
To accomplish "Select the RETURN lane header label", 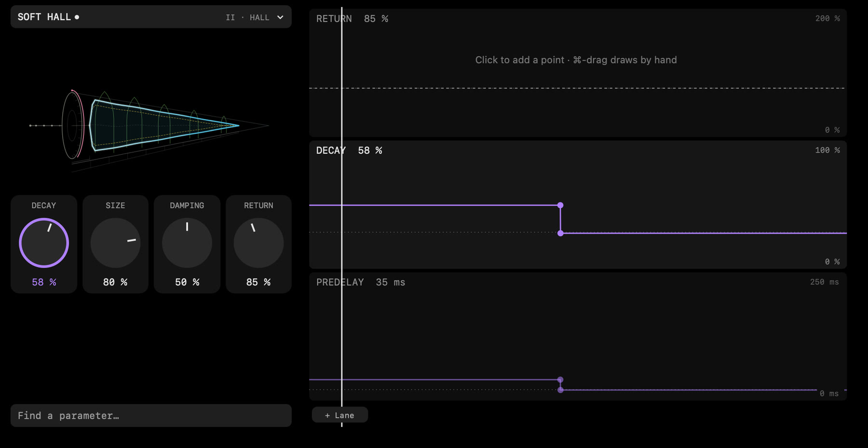I will point(334,19).
